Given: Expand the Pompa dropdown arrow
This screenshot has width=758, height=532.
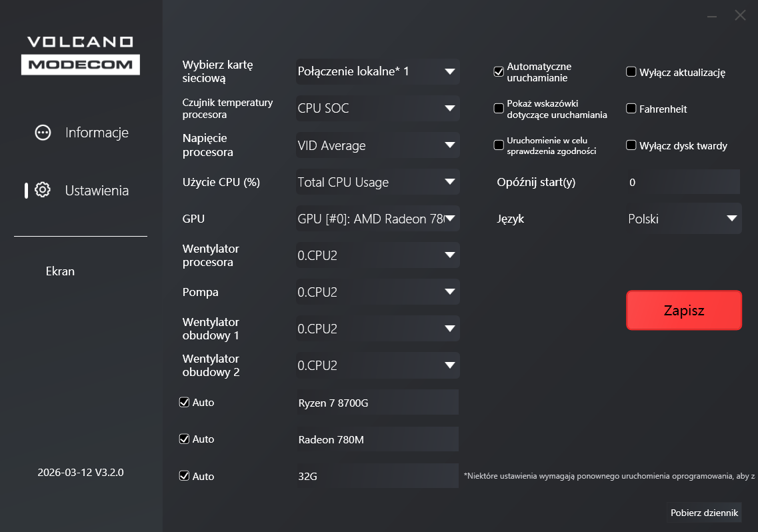Looking at the screenshot, I should 449,292.
